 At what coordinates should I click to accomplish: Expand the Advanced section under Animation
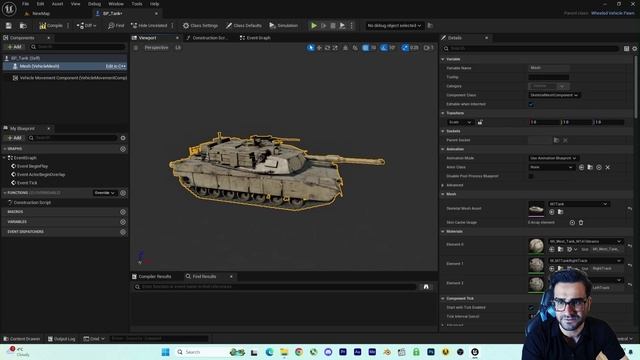[443, 185]
